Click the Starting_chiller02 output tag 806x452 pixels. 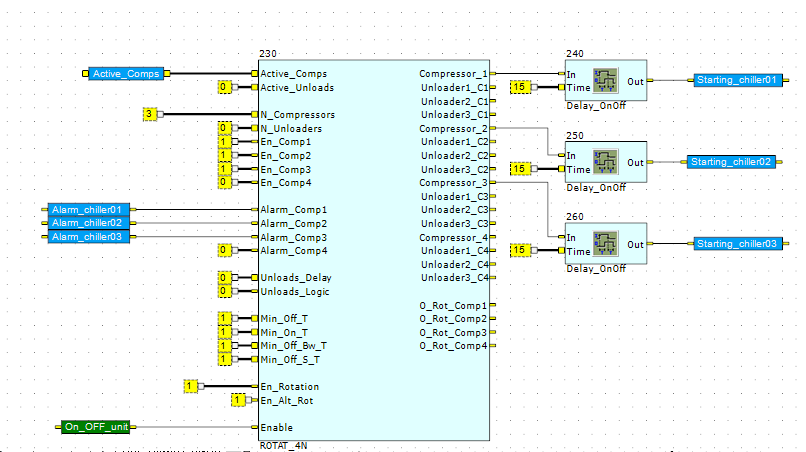731,162
